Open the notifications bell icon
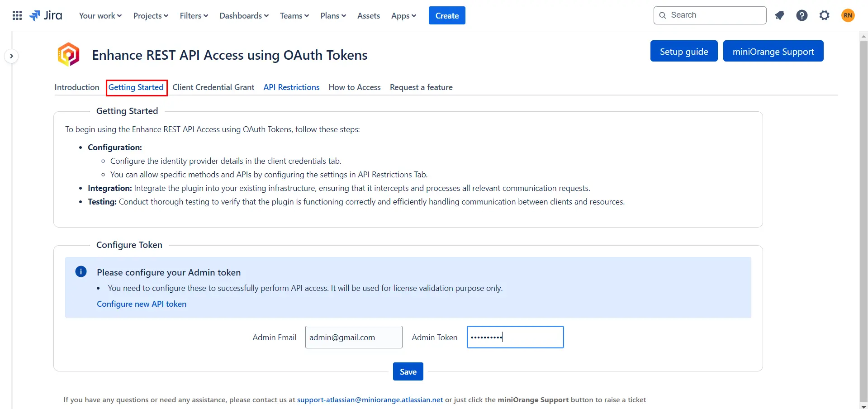This screenshot has width=868, height=409. coord(779,15)
